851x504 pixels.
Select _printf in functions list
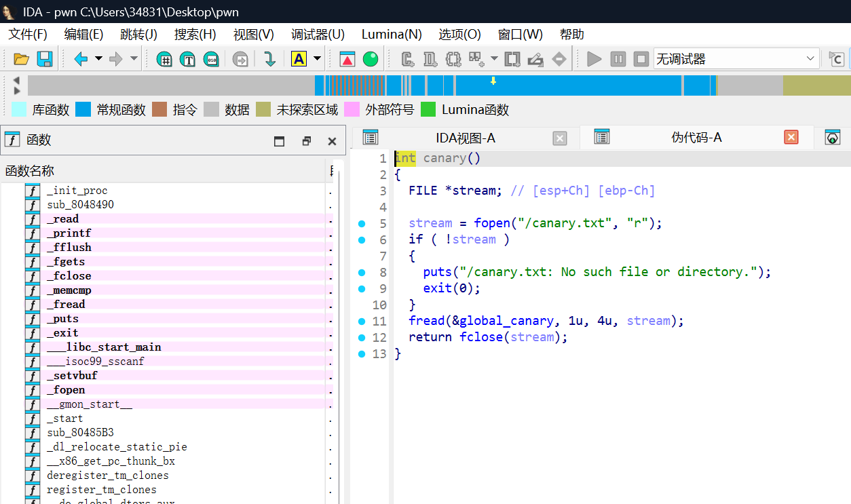(69, 233)
